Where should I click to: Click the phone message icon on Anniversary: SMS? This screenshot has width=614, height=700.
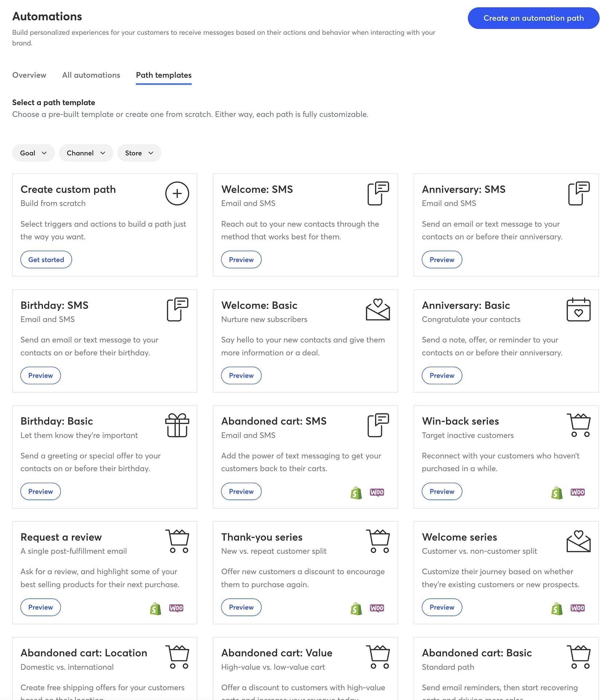pyautogui.click(x=579, y=194)
